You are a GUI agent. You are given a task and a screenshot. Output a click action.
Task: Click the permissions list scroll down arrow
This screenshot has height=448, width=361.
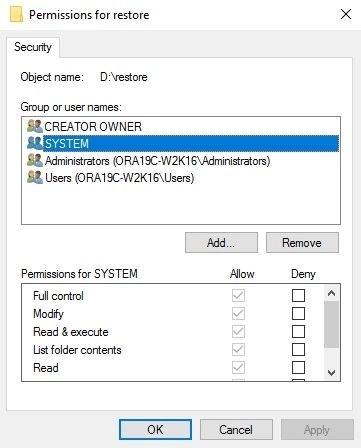click(331, 372)
